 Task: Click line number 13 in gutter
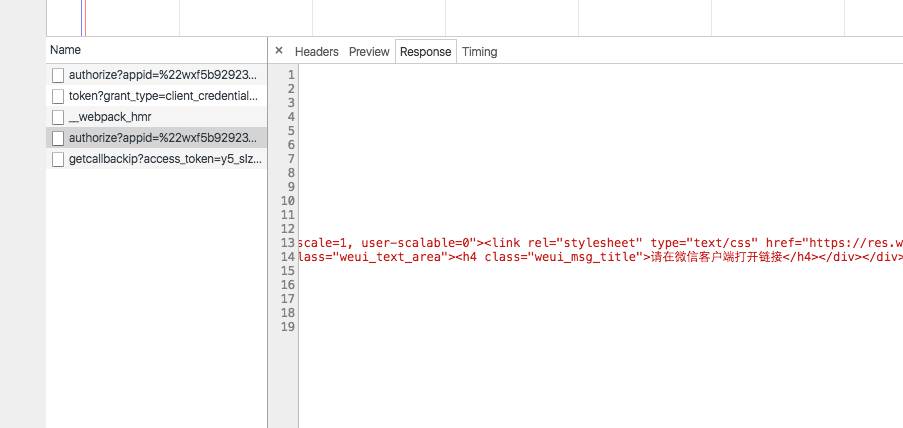point(288,243)
